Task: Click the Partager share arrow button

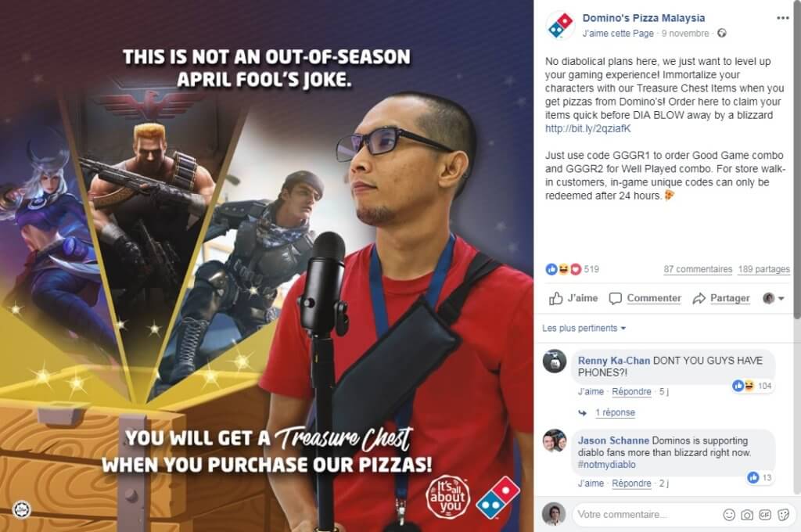Action: point(721,298)
